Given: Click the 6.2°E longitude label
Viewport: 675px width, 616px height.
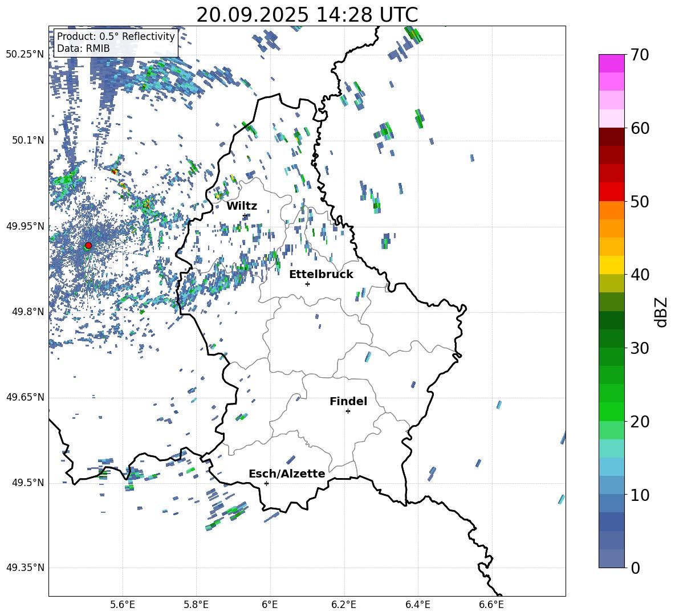Looking at the screenshot, I should 344,605.
